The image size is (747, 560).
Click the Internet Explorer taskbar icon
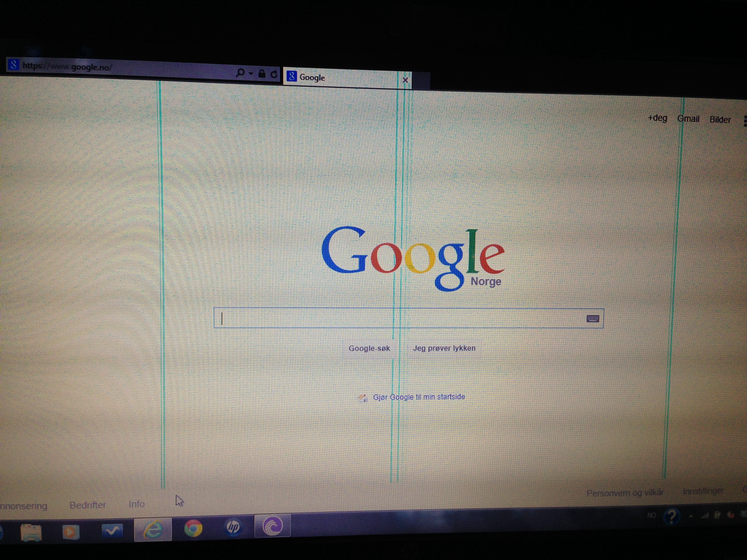pos(153,530)
